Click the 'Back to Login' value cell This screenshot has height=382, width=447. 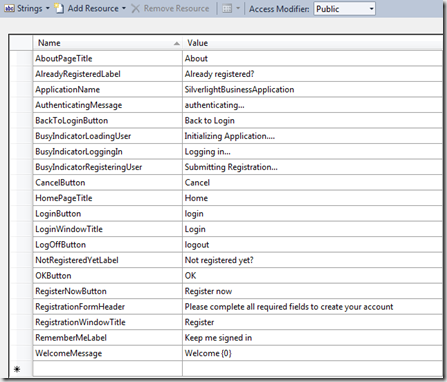coord(312,120)
